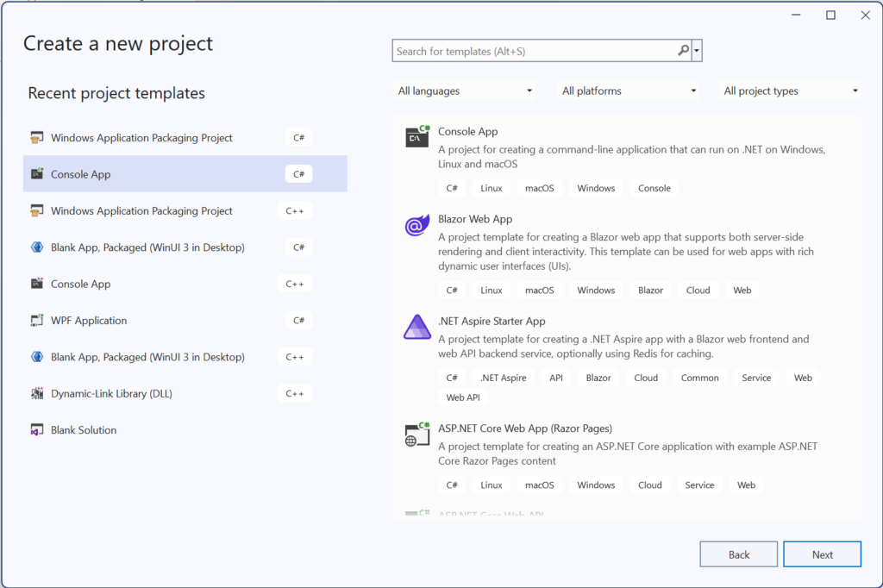Open the All platforms filter dropdown
Screen dimensions: 883x588
pyautogui.click(x=629, y=91)
